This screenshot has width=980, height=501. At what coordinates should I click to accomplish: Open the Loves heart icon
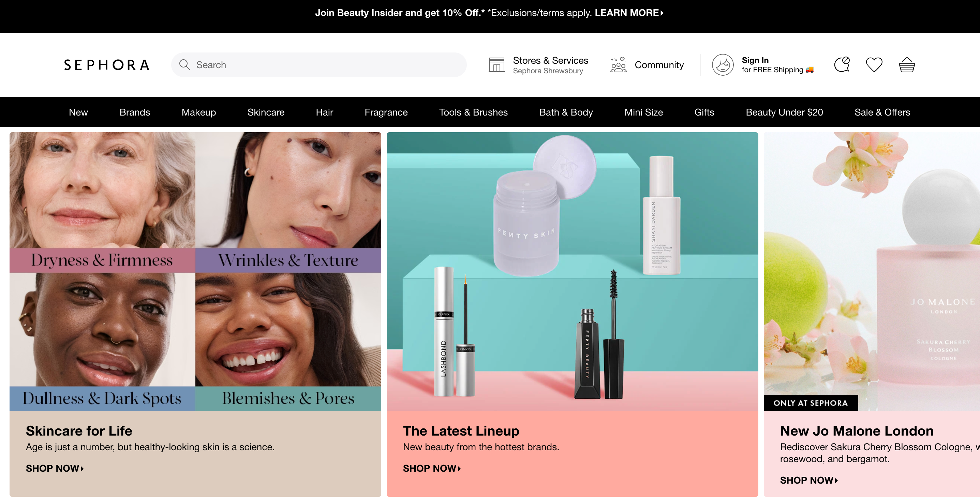(x=874, y=65)
